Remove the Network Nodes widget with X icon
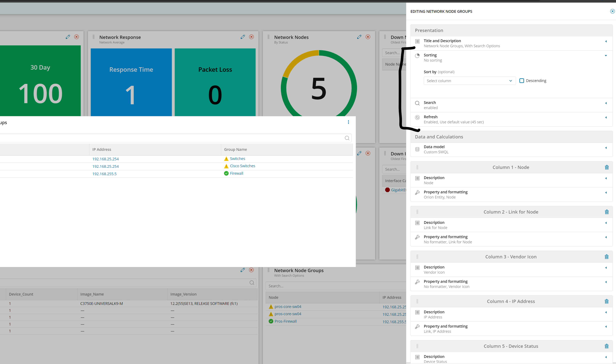 point(368,37)
